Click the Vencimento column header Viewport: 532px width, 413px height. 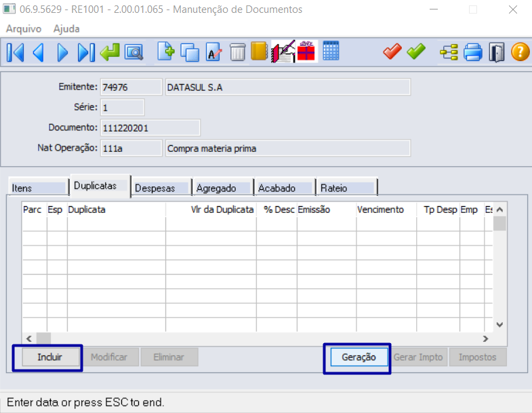(x=386, y=210)
